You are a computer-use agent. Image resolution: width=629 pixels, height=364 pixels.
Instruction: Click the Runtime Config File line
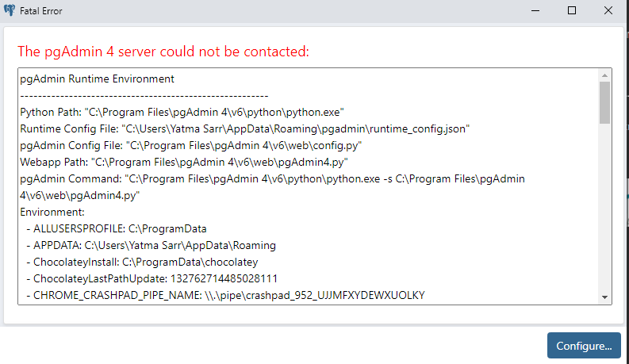tap(246, 128)
